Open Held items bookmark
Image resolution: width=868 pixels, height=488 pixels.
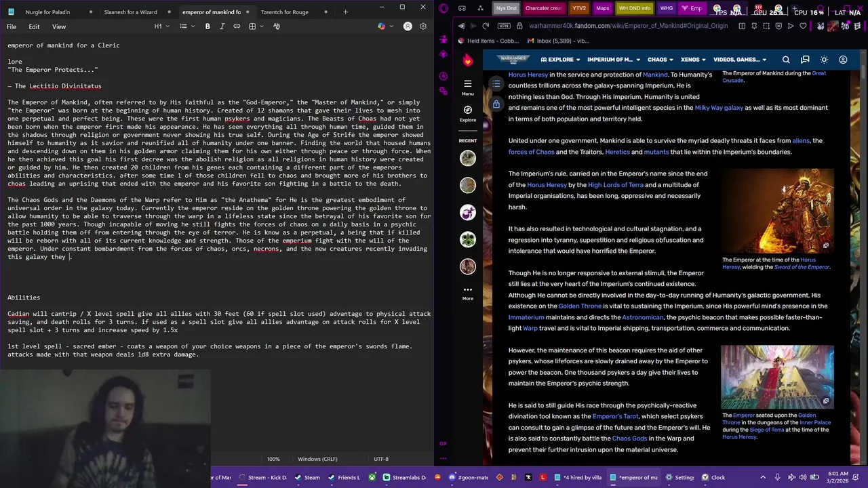click(488, 41)
